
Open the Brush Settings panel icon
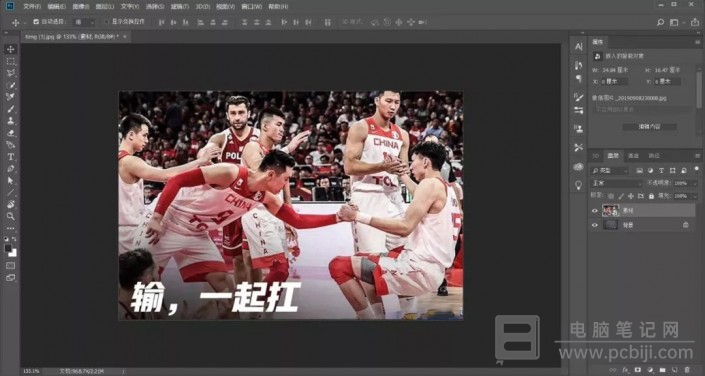pyautogui.click(x=578, y=97)
